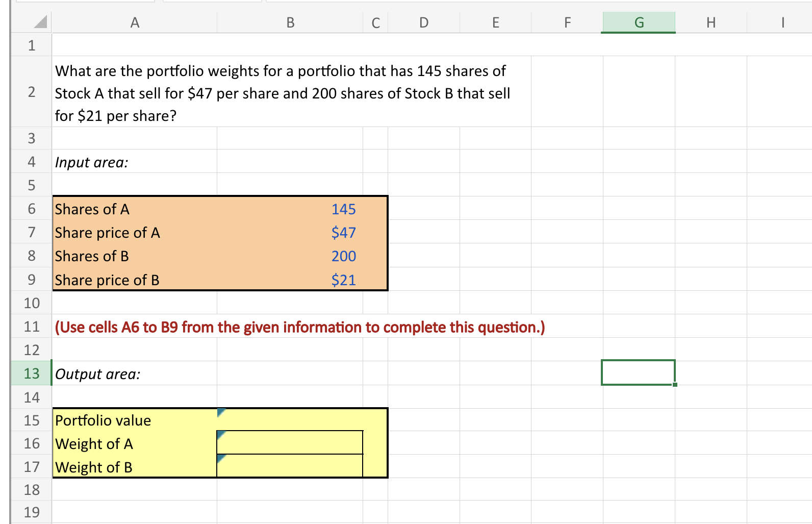Click the 'Weight of B' label cell
This screenshot has width=812, height=524.
pos(135,466)
